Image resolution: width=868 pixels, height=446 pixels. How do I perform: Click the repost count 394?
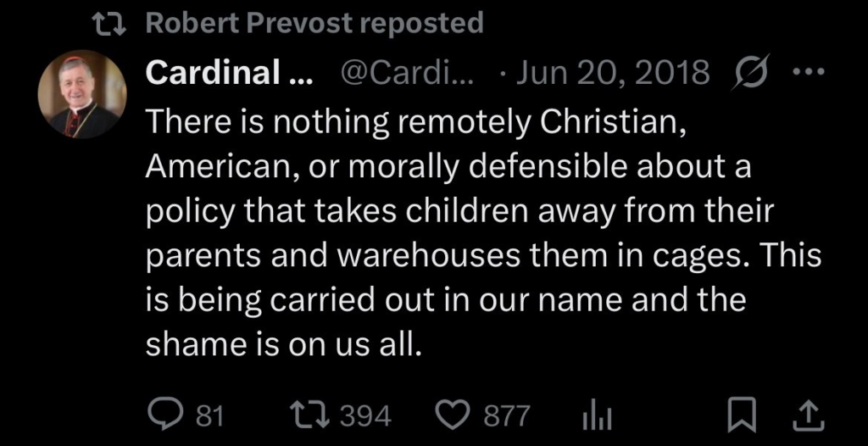tap(365, 415)
